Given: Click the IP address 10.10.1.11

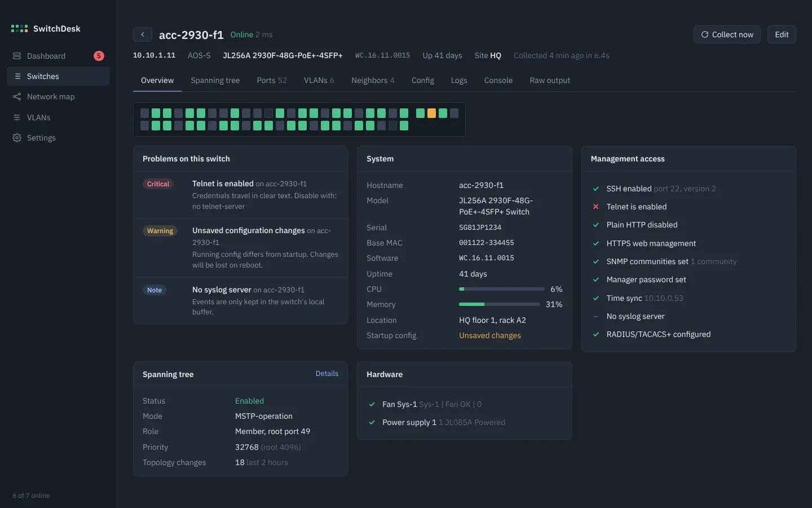Looking at the screenshot, I should point(154,55).
